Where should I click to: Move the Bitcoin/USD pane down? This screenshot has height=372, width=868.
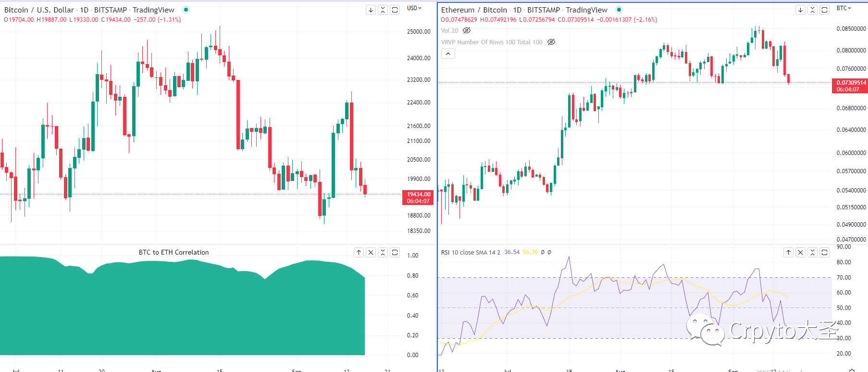tap(371, 10)
